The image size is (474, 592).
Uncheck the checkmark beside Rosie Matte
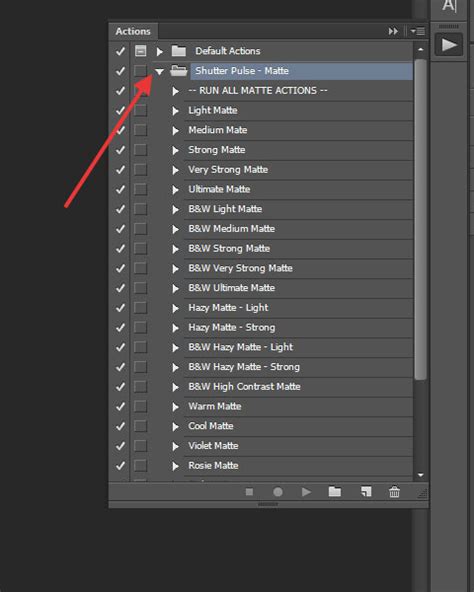tap(120, 466)
